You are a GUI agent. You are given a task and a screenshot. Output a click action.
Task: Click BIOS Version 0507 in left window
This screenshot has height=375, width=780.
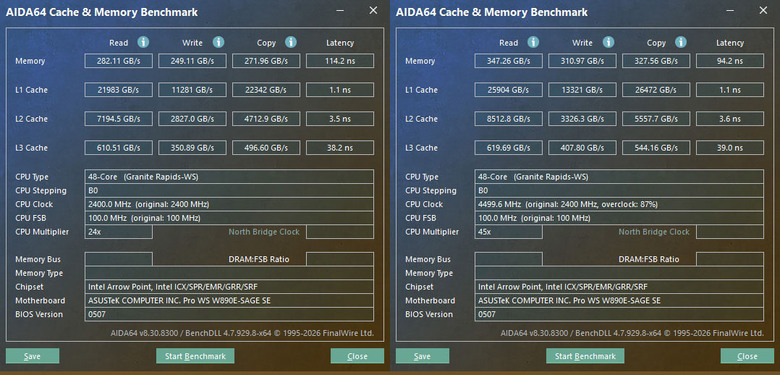(229, 314)
